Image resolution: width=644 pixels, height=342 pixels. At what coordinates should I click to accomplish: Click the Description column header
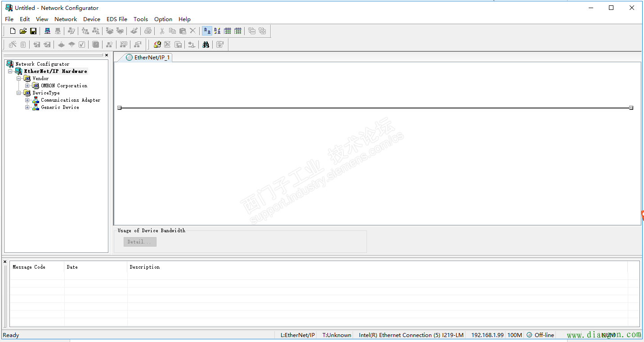pos(145,267)
